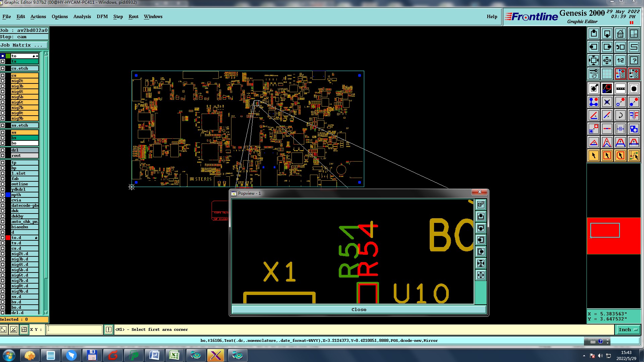Click the grid display icon

607,74
